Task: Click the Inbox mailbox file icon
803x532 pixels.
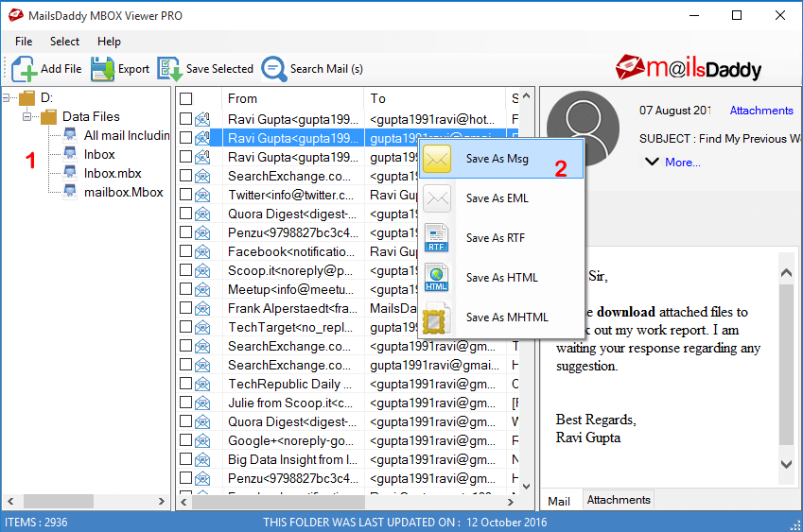Action: tap(70, 153)
